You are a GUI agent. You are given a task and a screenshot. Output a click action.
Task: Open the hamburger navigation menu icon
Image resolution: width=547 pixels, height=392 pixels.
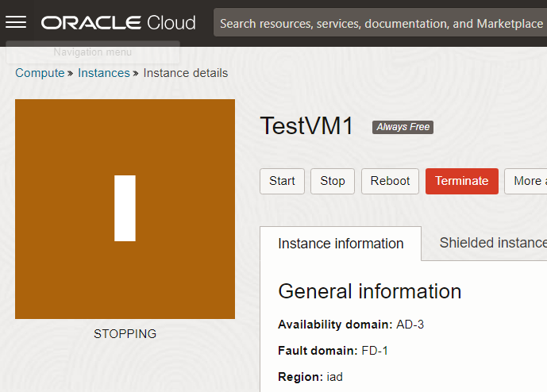pos(16,22)
